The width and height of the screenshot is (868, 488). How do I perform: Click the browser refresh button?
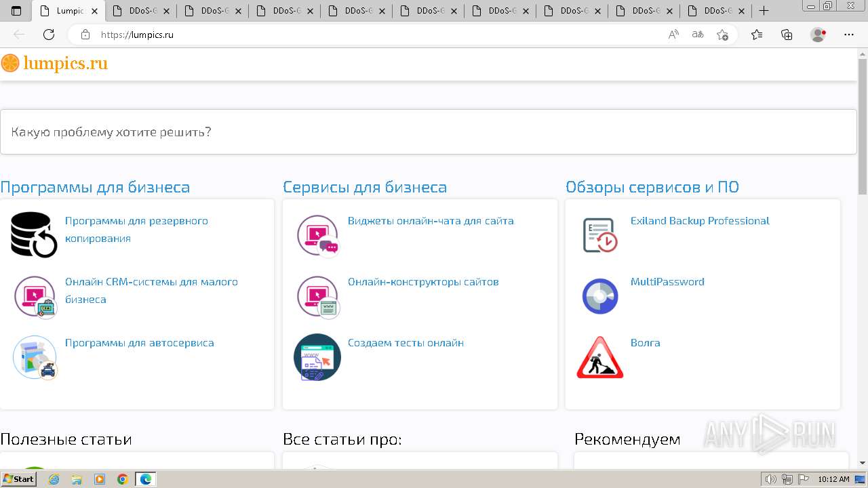(x=49, y=35)
